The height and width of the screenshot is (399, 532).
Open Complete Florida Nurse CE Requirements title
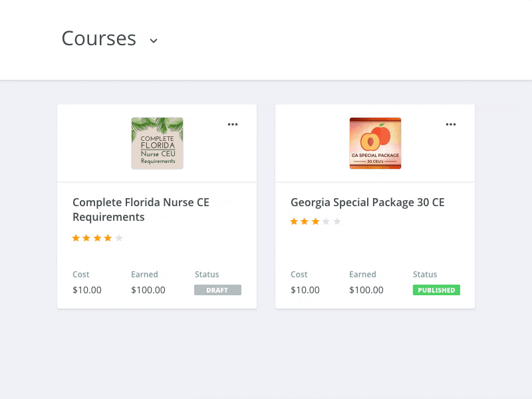click(x=141, y=209)
